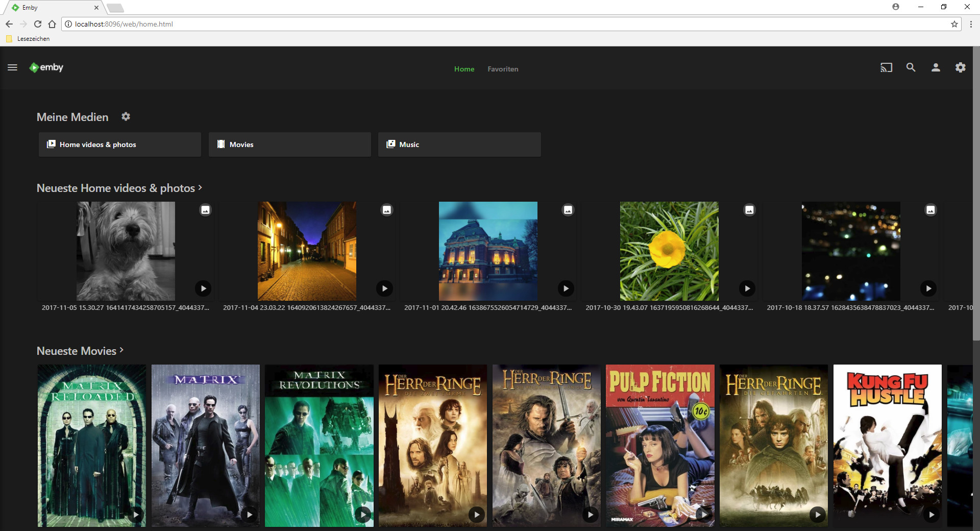Play Kung Fu Hustle movie
Screen dimensions: 980x531
click(x=932, y=515)
